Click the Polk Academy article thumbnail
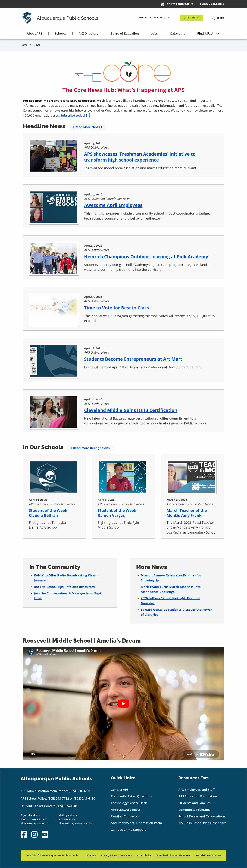This screenshot has width=247, height=868. 54,258
